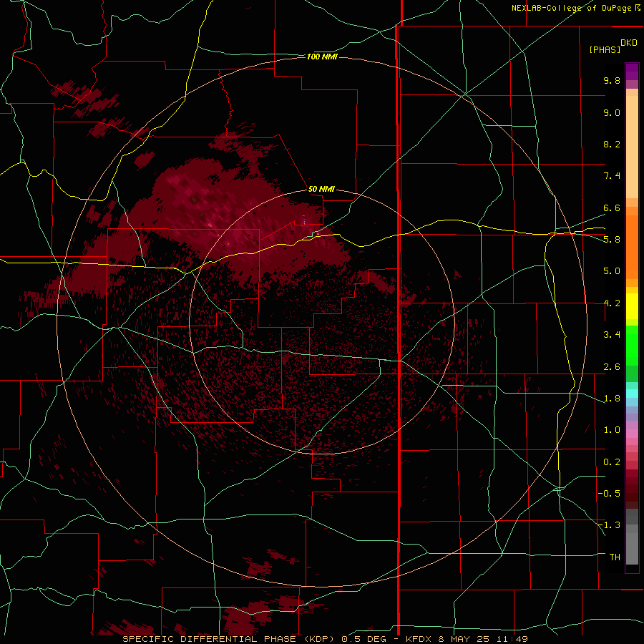644x644 pixels.
Task: Click the TH threshold label on the scale
Action: tap(615, 557)
